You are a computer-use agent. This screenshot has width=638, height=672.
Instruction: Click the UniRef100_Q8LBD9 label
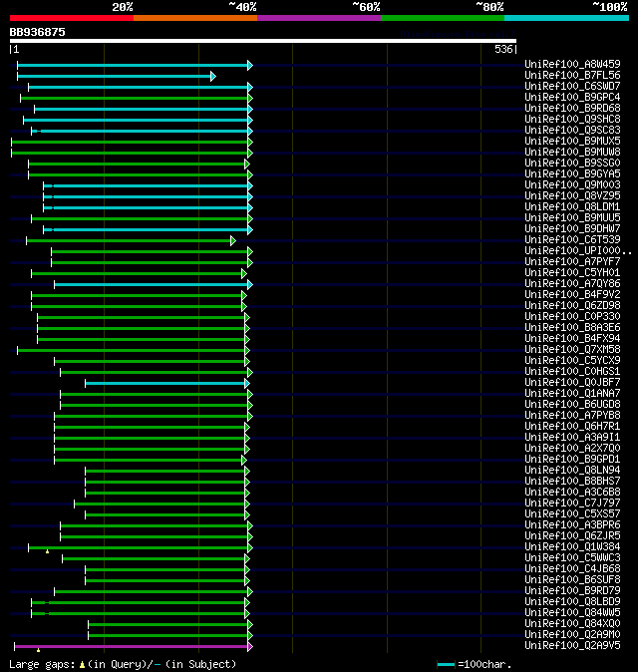572,602
